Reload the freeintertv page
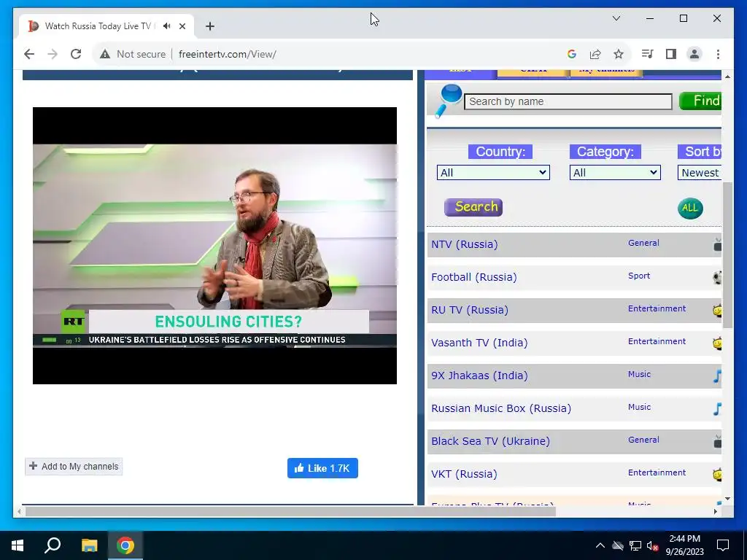The image size is (747, 560). 76,54
